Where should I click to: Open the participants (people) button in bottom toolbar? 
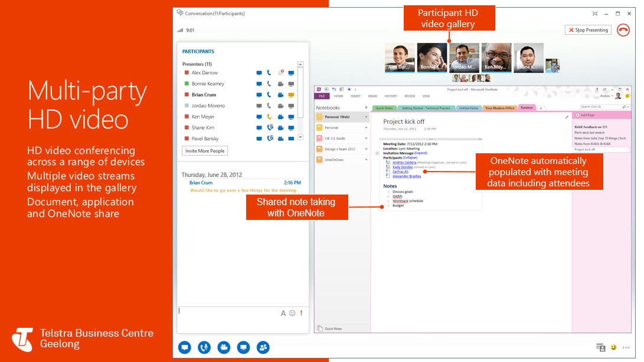pos(263,347)
